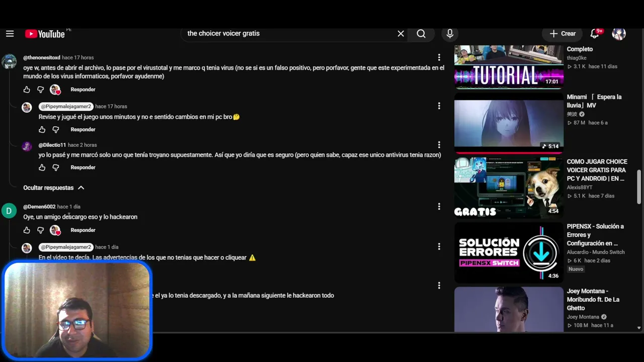This screenshot has width=644, height=362.
Task: Dislike the @Dilectio11 reply
Action: [56, 167]
